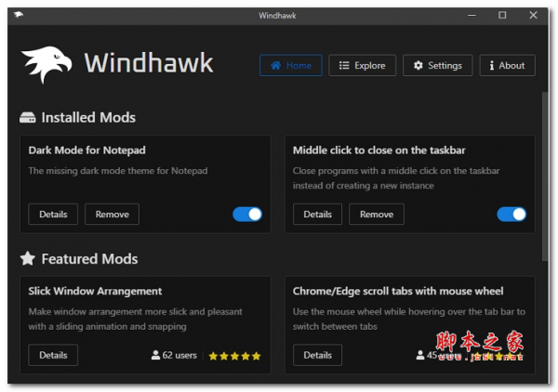This screenshot has width=558, height=392.
Task: Open the Settings tab
Action: tap(437, 65)
